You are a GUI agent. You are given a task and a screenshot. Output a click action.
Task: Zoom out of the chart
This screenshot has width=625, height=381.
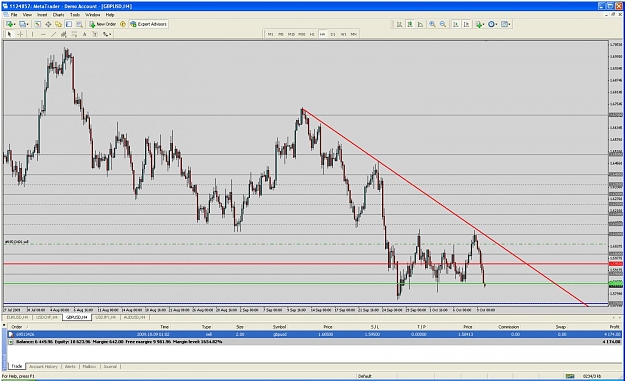click(x=442, y=24)
